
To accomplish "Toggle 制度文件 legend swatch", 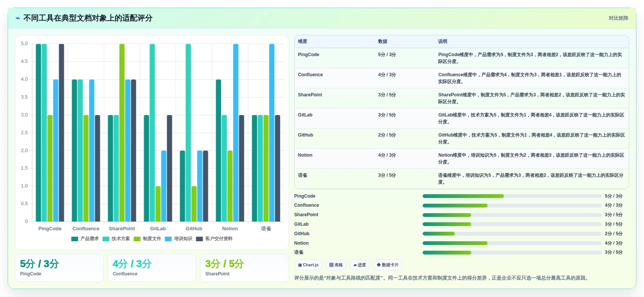I will tap(137, 239).
